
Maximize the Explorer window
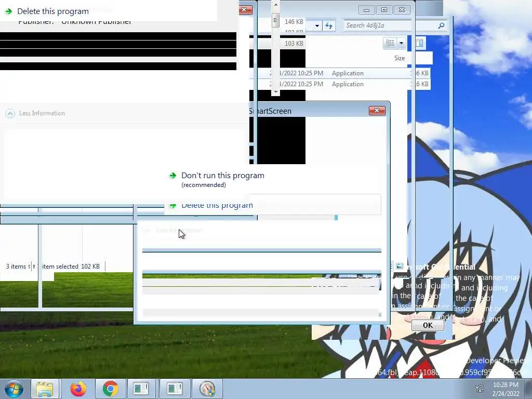tap(384, 10)
